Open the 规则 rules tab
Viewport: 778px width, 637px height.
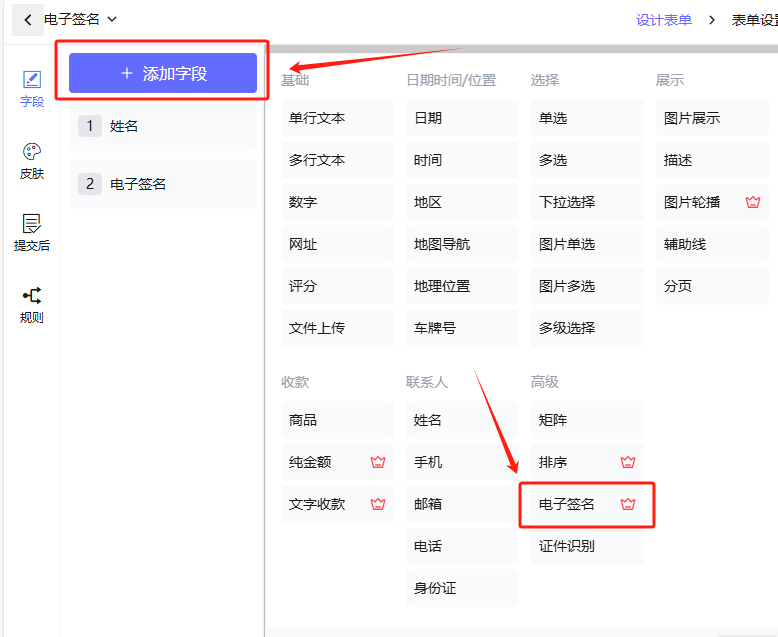[x=32, y=305]
